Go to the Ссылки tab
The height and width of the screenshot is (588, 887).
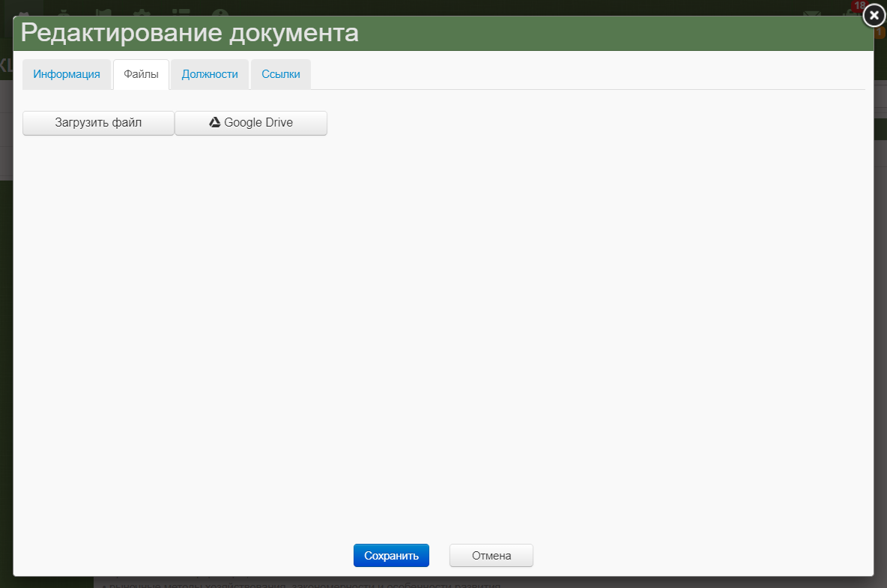pyautogui.click(x=281, y=75)
